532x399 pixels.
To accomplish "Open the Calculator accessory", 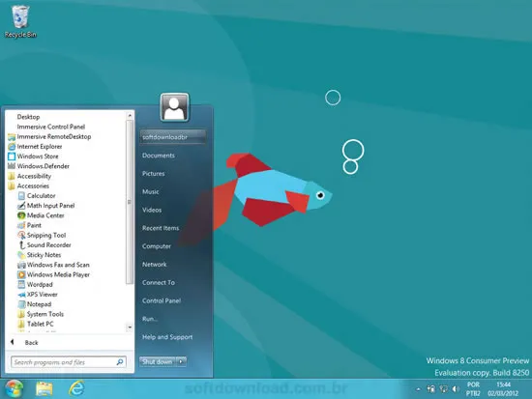I will click(x=37, y=195).
